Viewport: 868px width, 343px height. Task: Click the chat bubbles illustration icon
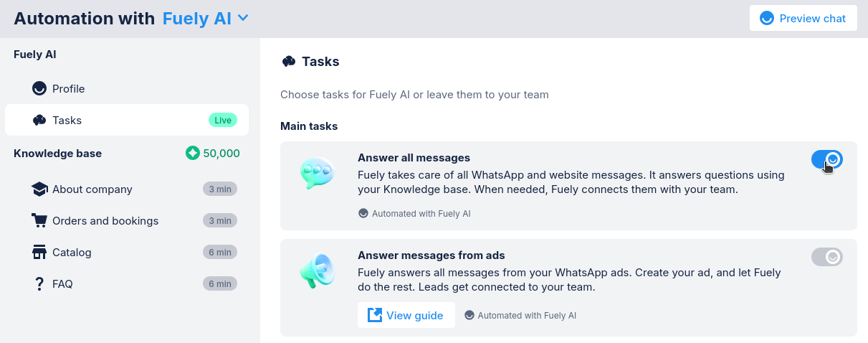[317, 174]
